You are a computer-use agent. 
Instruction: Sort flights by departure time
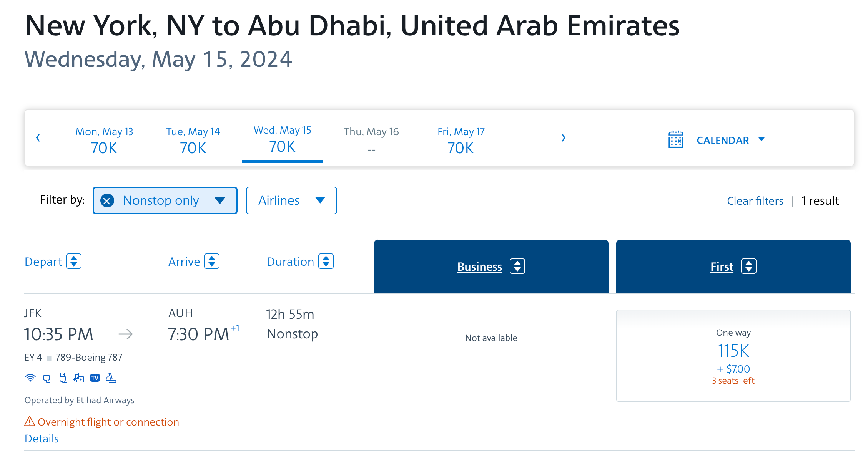tap(74, 262)
